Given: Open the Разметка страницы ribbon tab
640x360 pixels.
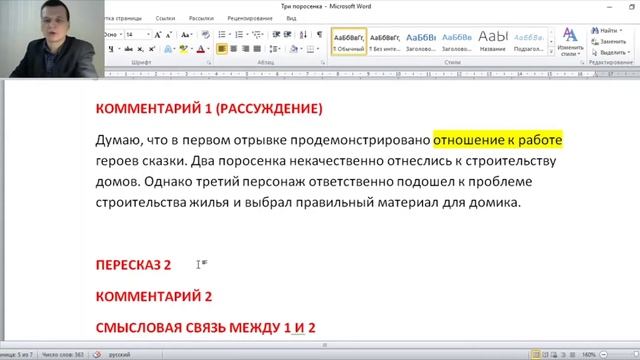Looking at the screenshot, I should (x=123, y=18).
